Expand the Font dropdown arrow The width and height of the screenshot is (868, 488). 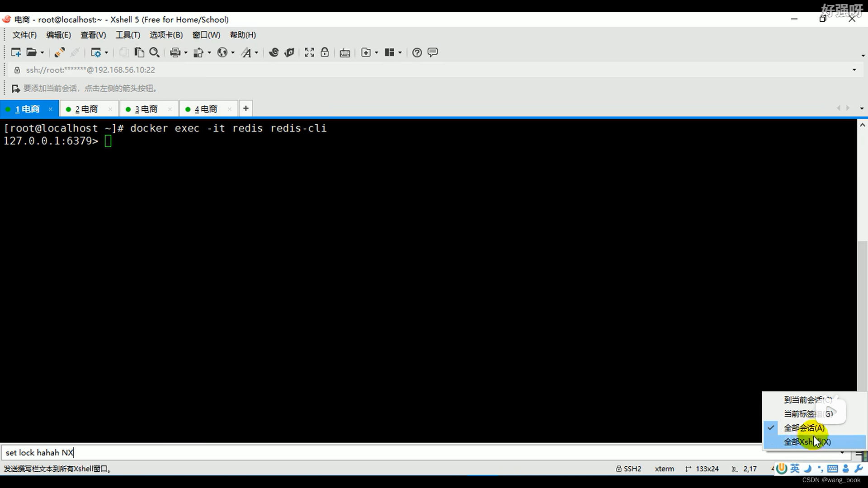coord(256,53)
